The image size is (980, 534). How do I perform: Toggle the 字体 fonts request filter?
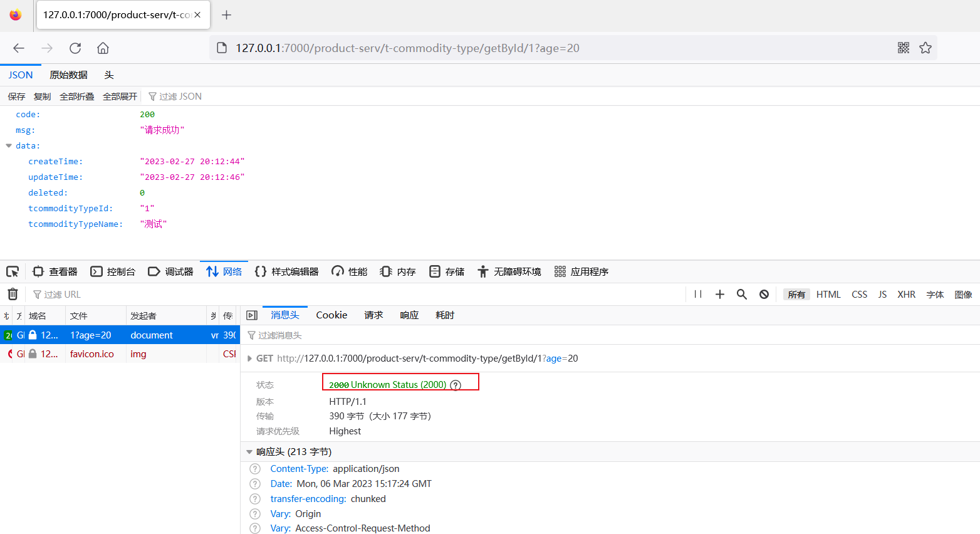point(935,295)
